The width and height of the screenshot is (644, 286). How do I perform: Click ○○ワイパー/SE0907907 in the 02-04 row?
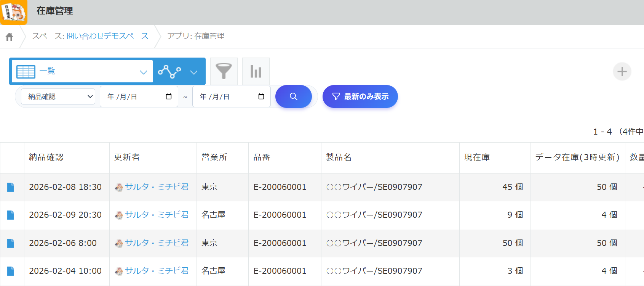[374, 271]
